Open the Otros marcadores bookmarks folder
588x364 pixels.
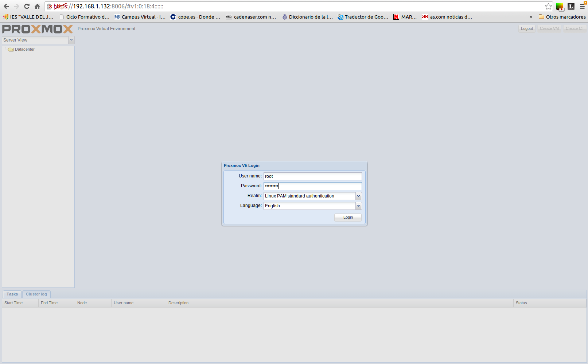562,17
